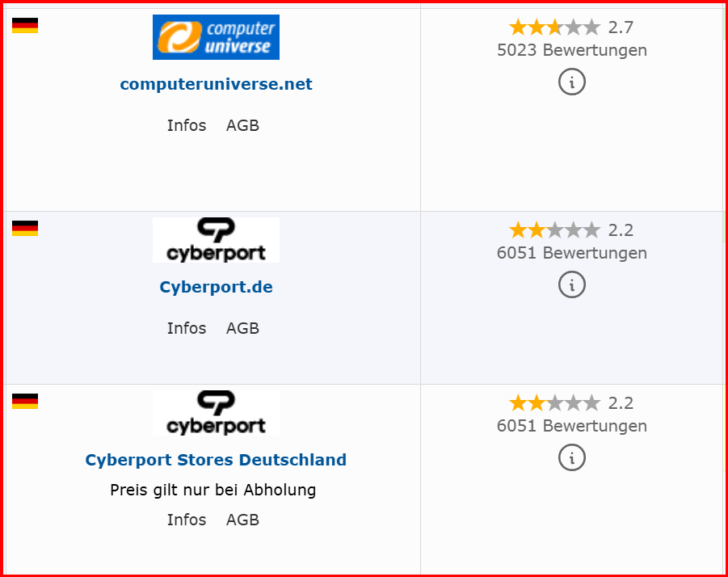Viewport: 728px width, 577px height.
Task: Click the 5023 Bewertungen review count
Action: [x=571, y=50]
